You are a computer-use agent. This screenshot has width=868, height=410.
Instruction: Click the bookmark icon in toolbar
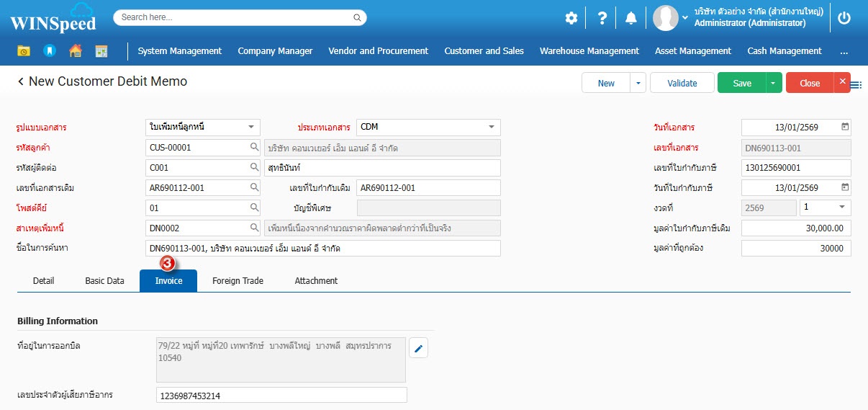49,51
